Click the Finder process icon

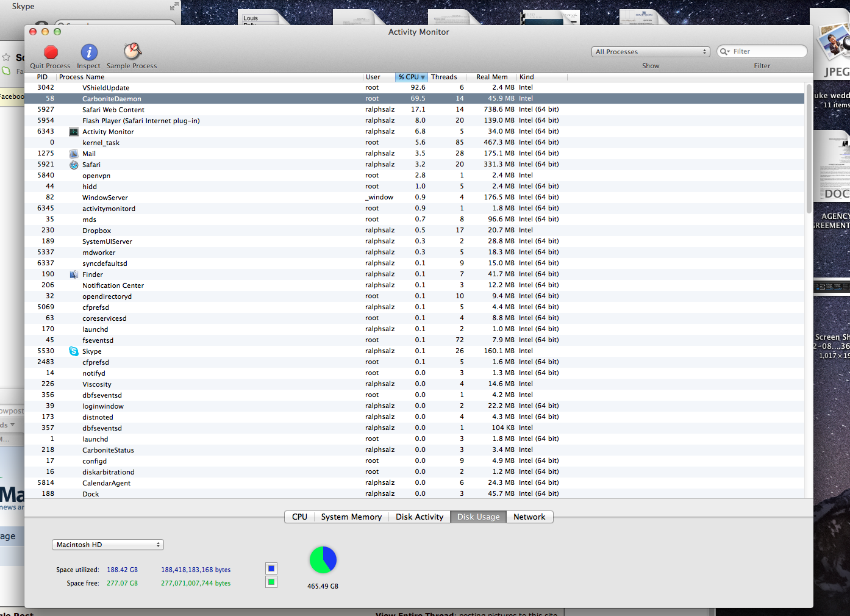click(74, 274)
